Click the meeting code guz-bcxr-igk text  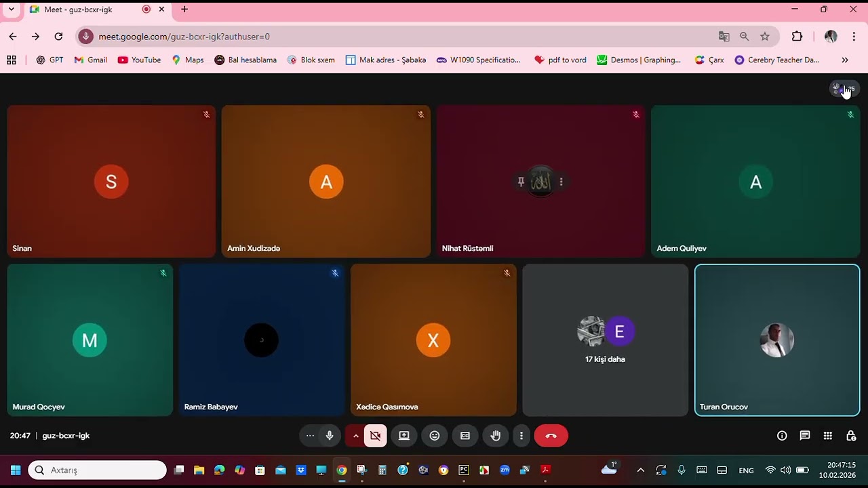pyautogui.click(x=66, y=436)
